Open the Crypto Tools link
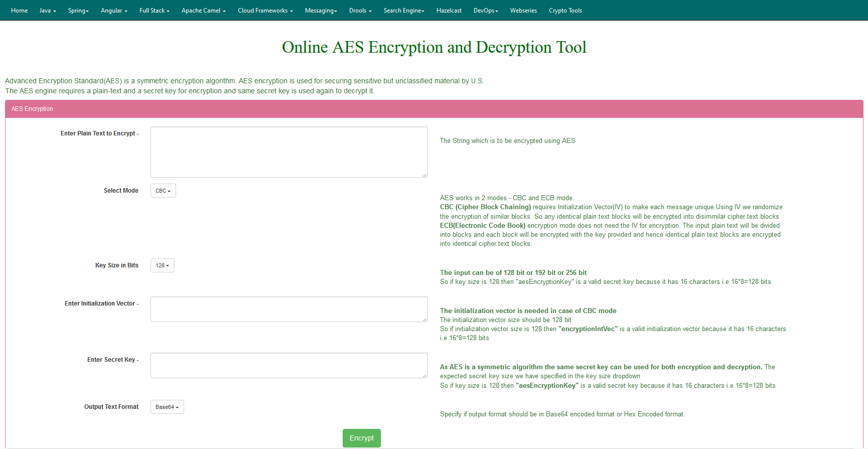 click(x=565, y=11)
